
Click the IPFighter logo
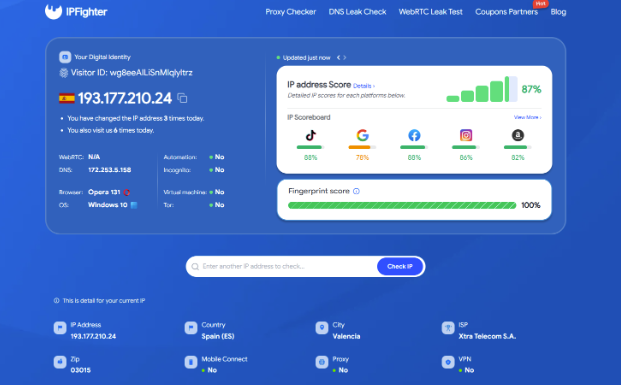pos(76,11)
